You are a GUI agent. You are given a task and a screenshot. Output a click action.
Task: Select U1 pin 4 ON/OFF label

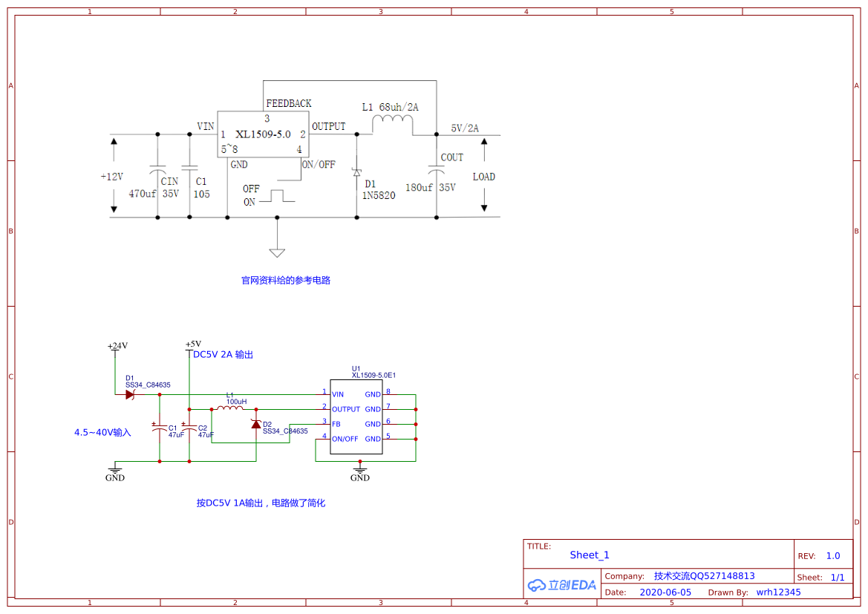pyautogui.click(x=345, y=439)
